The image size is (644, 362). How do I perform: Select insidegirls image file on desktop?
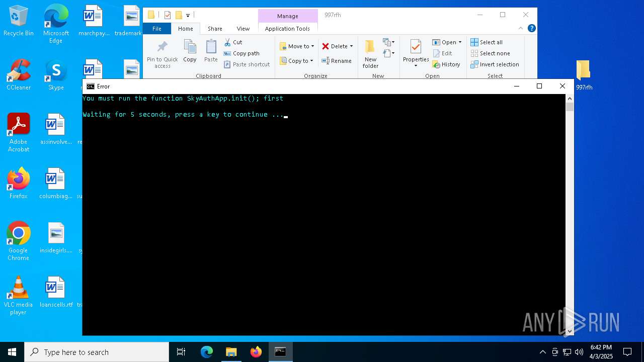[x=56, y=238]
